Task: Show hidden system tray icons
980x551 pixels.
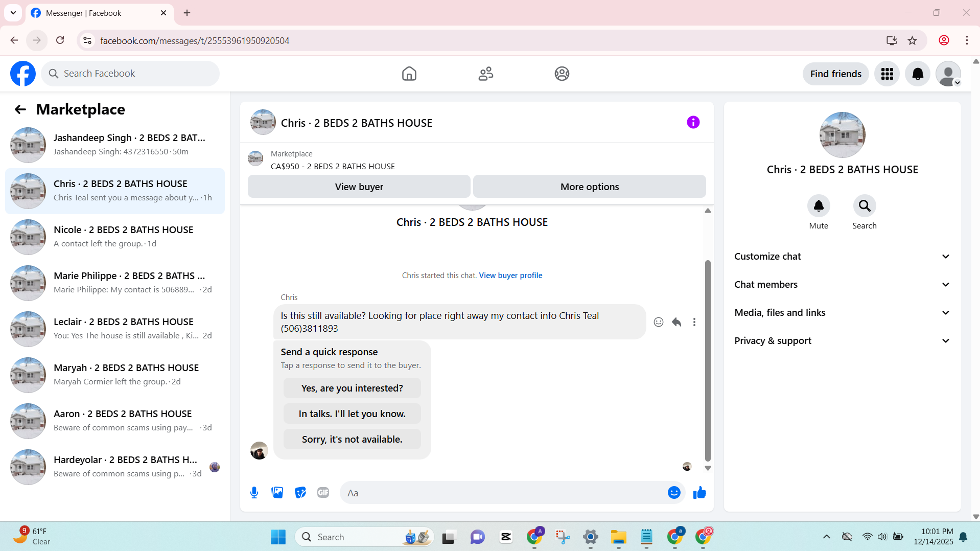Action: (826, 537)
